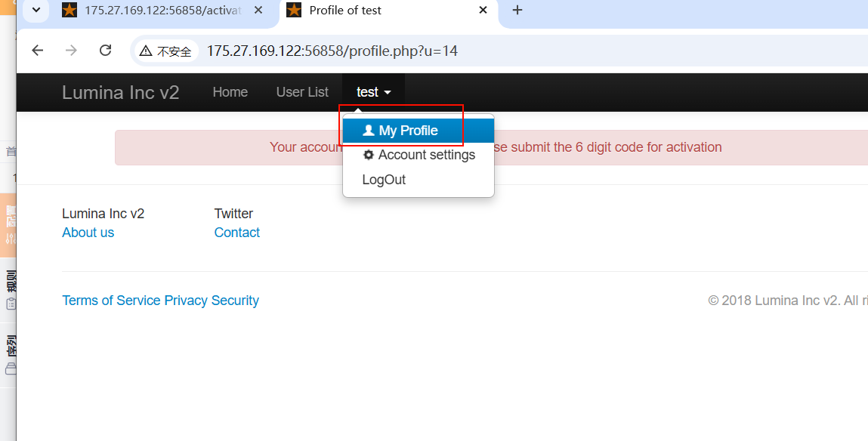Open the About us link
This screenshot has height=441, width=868.
88,233
